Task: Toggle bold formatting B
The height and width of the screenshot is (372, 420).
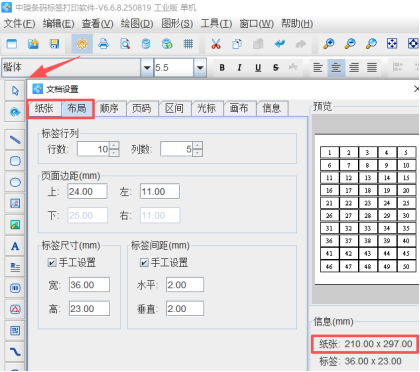Action: [x=222, y=68]
